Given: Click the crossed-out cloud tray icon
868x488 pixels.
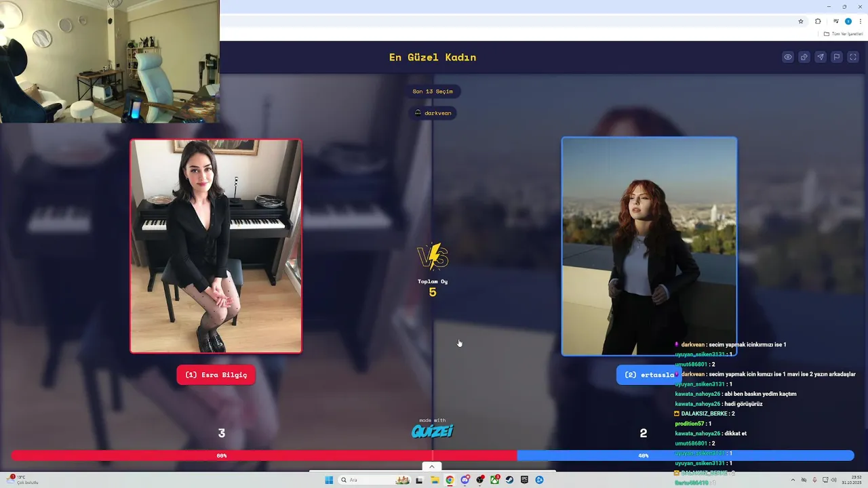Looking at the screenshot, I should (x=804, y=480).
